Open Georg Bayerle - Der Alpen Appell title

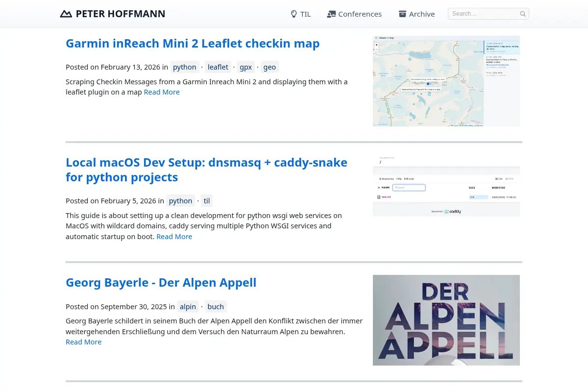pos(161,283)
